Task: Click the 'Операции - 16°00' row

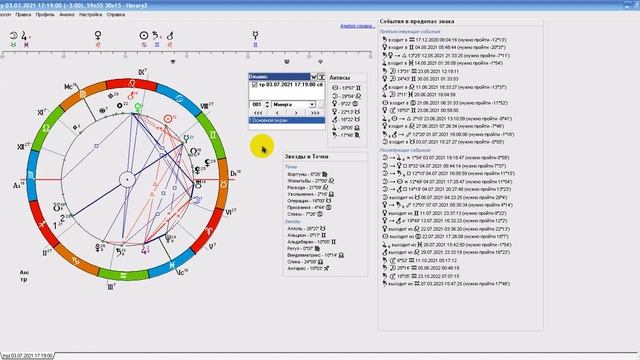Action: point(309,201)
